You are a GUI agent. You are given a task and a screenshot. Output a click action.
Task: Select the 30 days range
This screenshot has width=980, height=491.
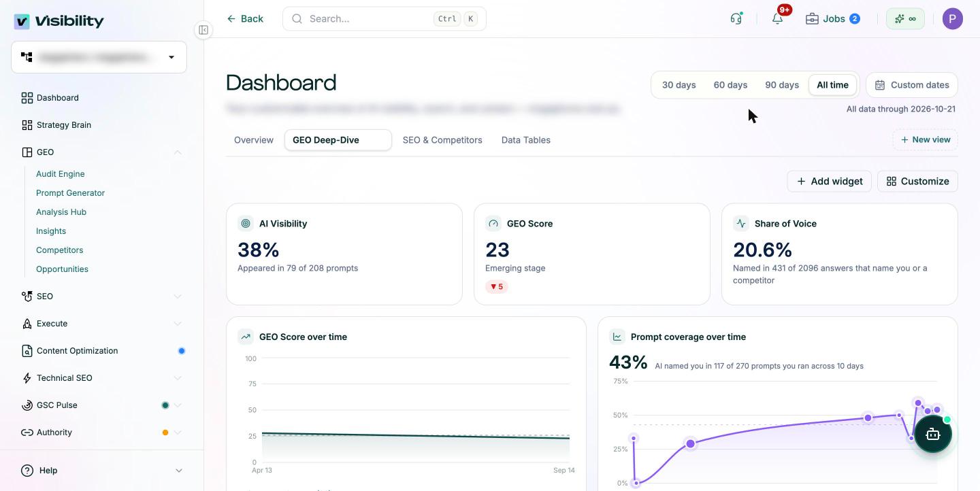click(x=679, y=85)
